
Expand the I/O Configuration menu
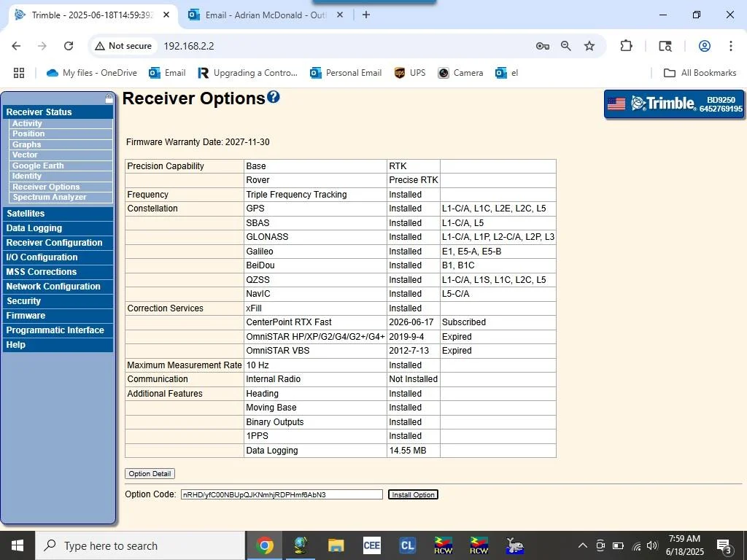click(x=58, y=257)
